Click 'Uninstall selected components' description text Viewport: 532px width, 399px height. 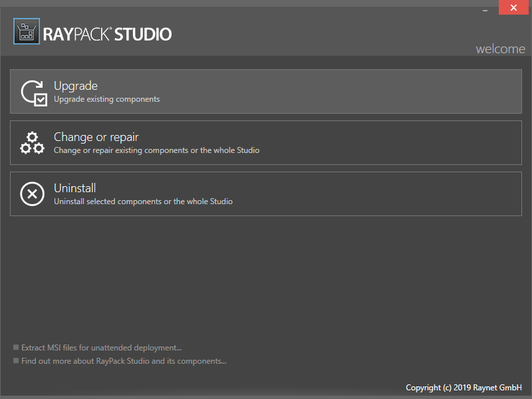point(143,201)
